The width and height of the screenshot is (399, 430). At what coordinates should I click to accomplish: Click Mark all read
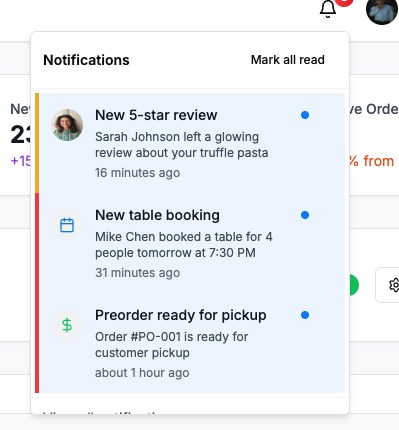click(288, 60)
